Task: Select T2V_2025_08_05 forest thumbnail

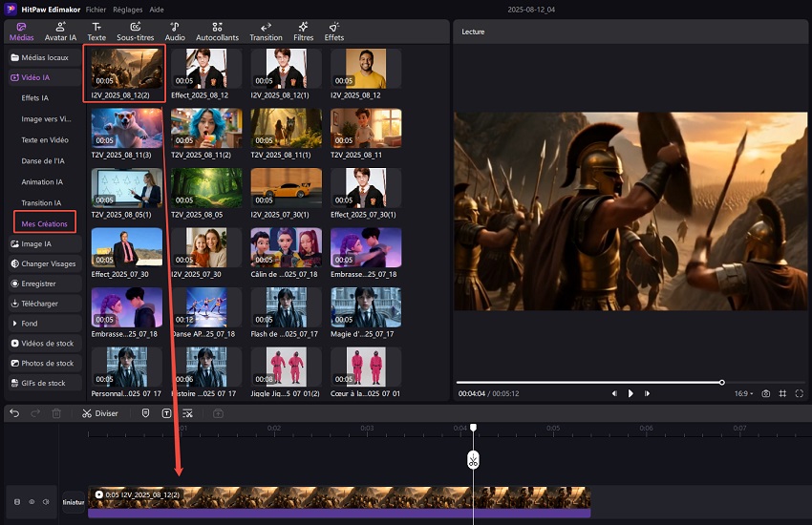Action: coord(206,188)
